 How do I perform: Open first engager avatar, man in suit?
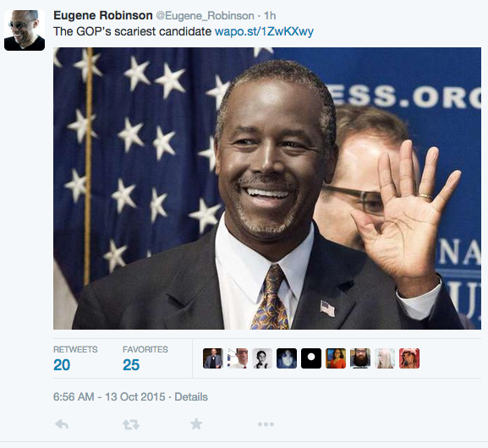coord(213,358)
